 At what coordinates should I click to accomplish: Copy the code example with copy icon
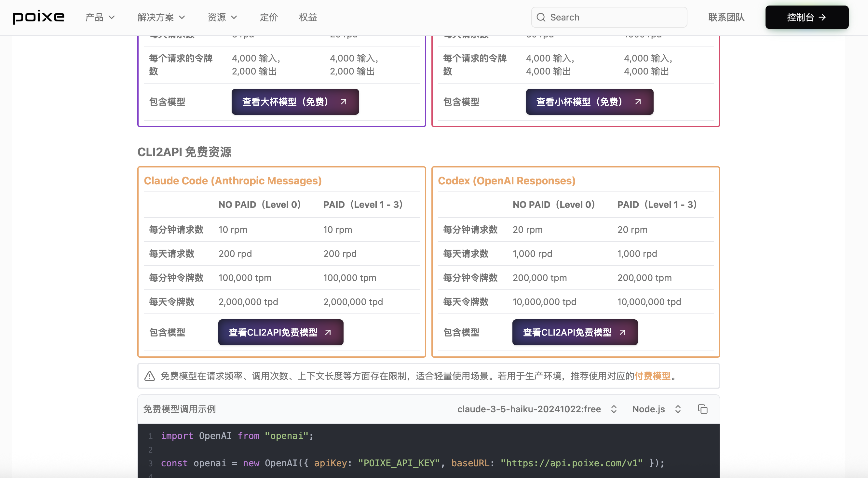pos(702,409)
